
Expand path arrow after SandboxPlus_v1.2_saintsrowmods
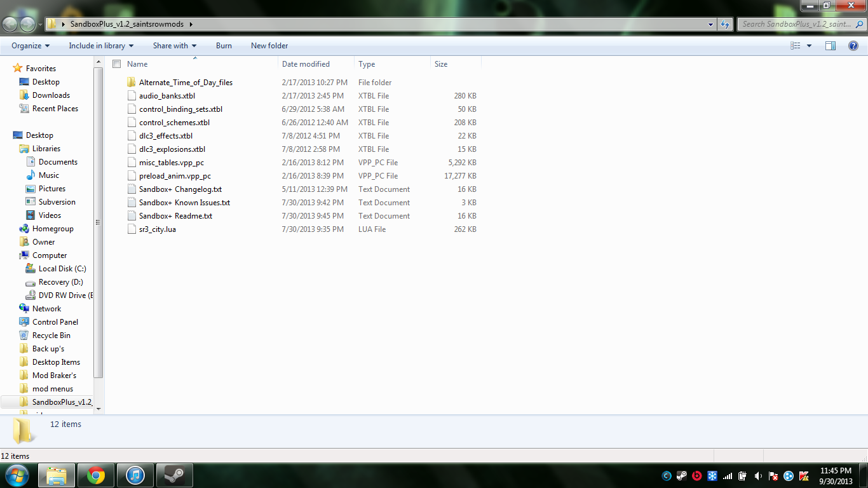point(191,24)
